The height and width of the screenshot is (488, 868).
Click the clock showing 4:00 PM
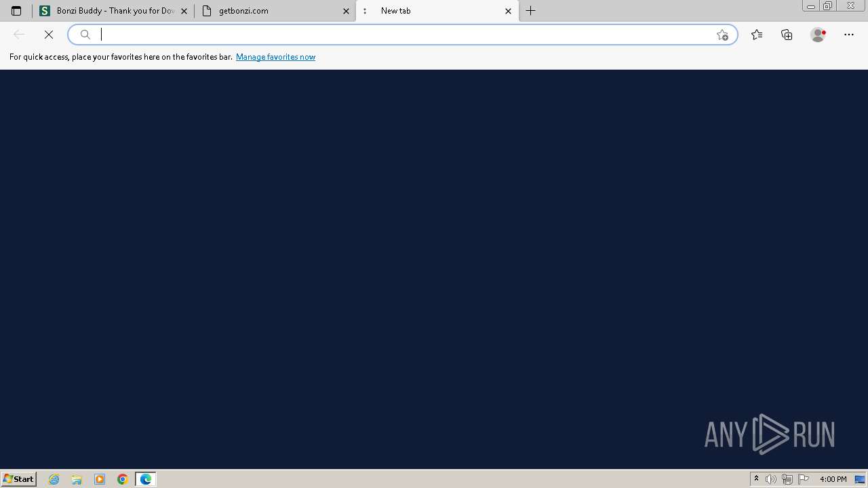coord(833,479)
